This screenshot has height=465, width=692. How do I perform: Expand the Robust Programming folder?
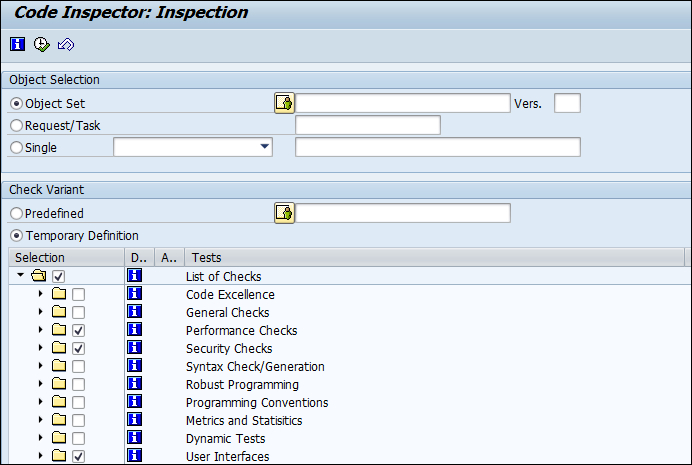coord(41,384)
